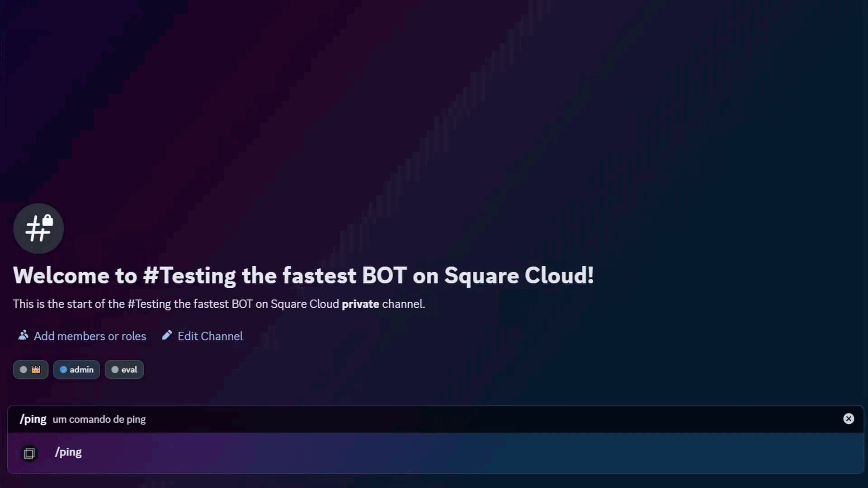Click the crown emoji in role badge
This screenshot has width=868, height=488.
(36, 370)
